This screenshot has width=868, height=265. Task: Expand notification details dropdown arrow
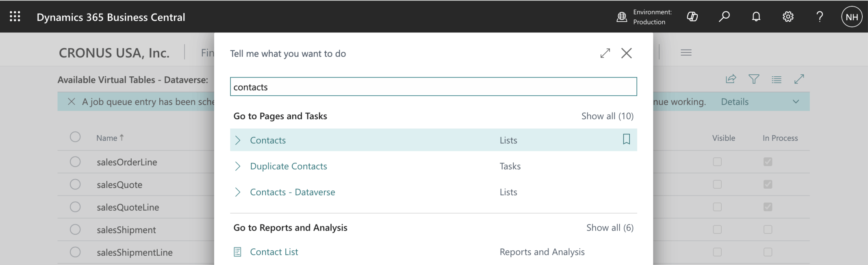click(x=796, y=102)
